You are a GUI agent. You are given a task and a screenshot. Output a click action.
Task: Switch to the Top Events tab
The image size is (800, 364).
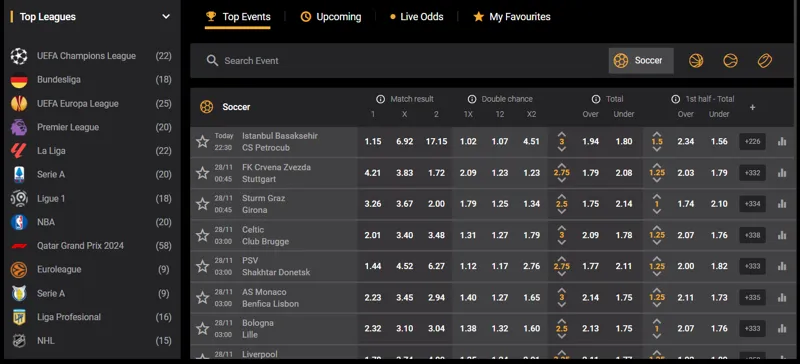point(238,17)
